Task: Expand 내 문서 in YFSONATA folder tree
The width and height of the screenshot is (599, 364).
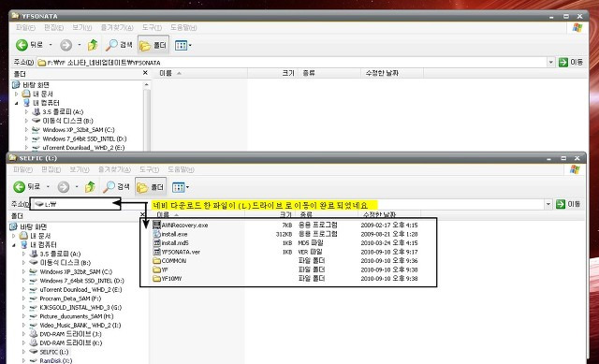Action: point(17,94)
